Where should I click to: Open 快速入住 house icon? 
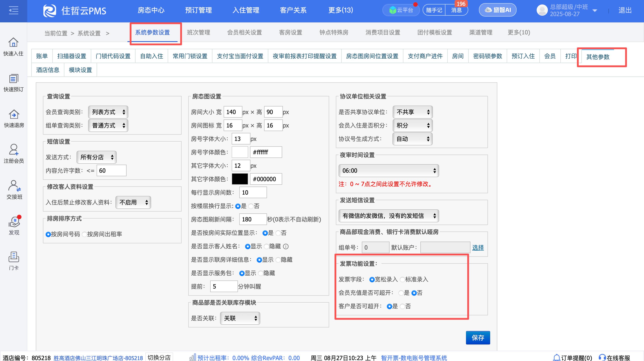point(13,42)
